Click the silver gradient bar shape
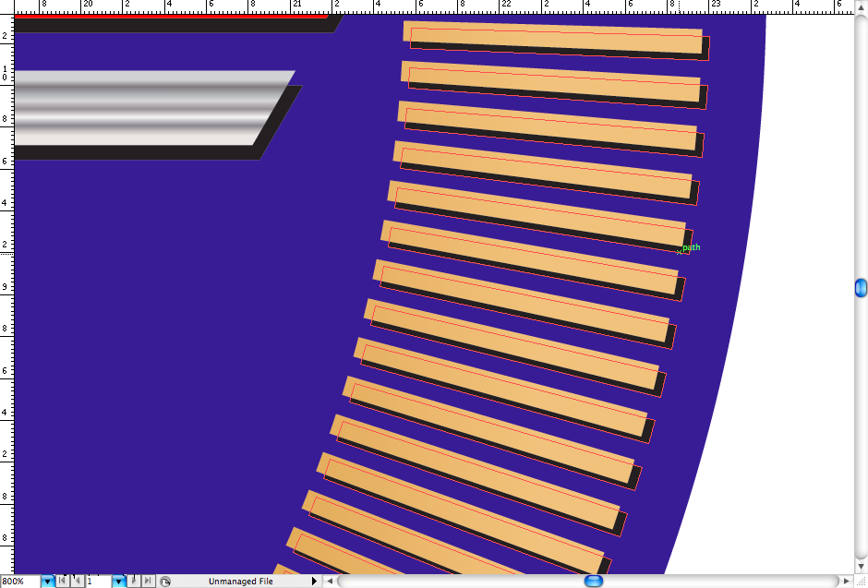The image size is (868, 588). (x=139, y=107)
